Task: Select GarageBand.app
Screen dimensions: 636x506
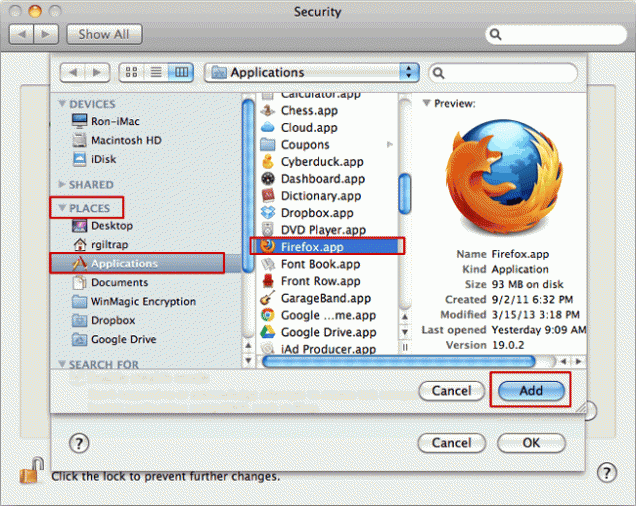Action: (316, 298)
